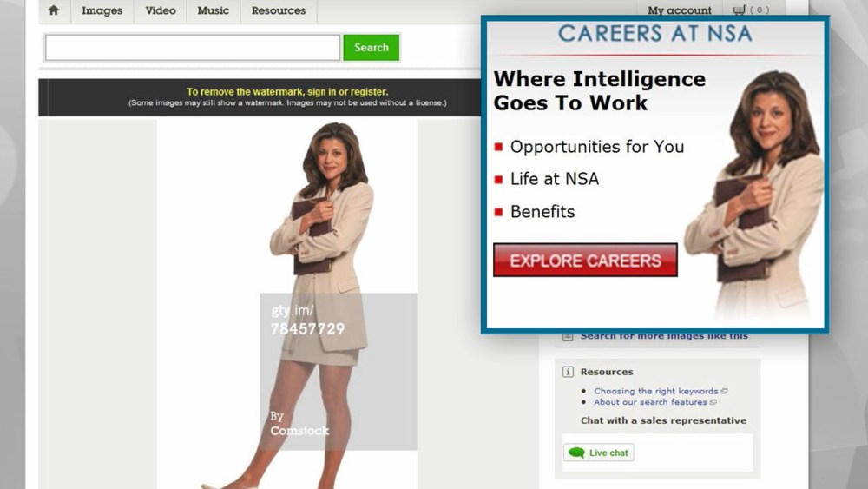868x489 pixels.
Task: Select Life at NSA bullet link
Action: [x=554, y=179]
